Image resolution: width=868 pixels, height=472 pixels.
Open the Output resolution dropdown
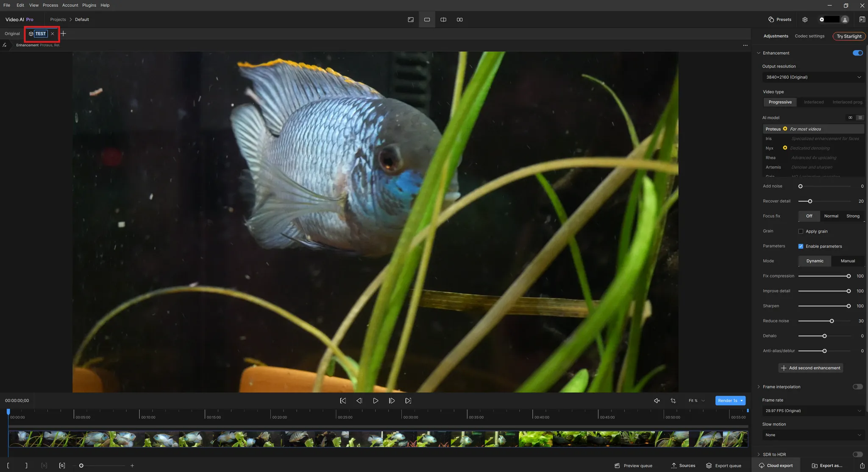(x=813, y=77)
